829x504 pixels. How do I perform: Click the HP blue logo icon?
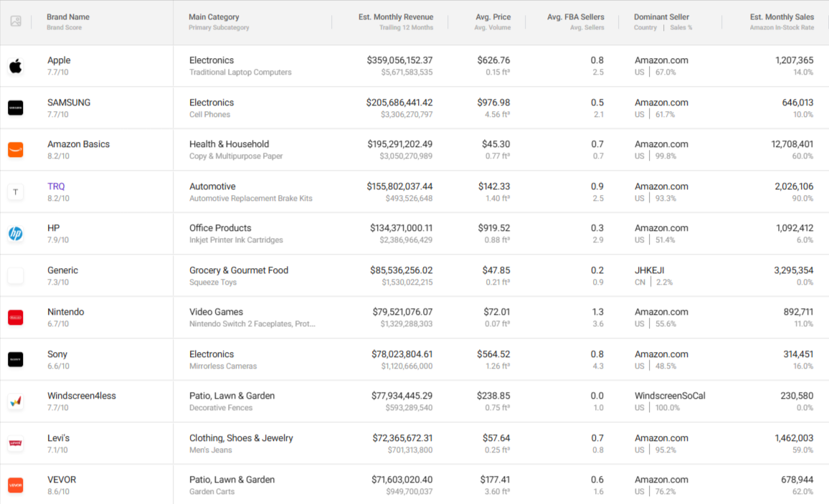pos(15,234)
